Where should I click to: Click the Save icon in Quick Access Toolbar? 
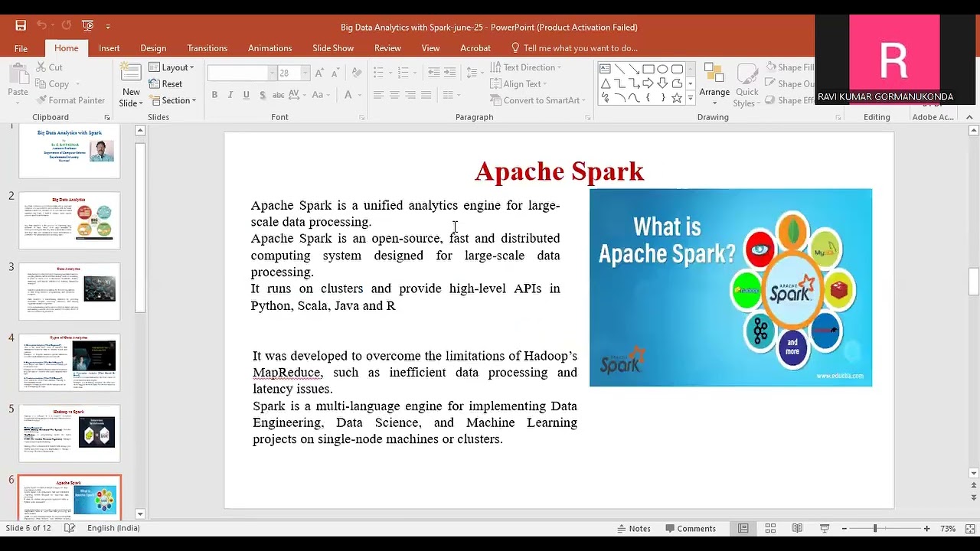21,25
